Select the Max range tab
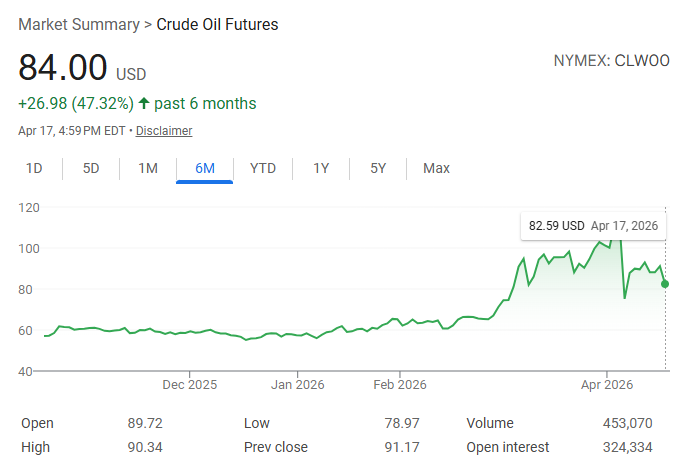The height and width of the screenshot is (467, 680). [436, 168]
